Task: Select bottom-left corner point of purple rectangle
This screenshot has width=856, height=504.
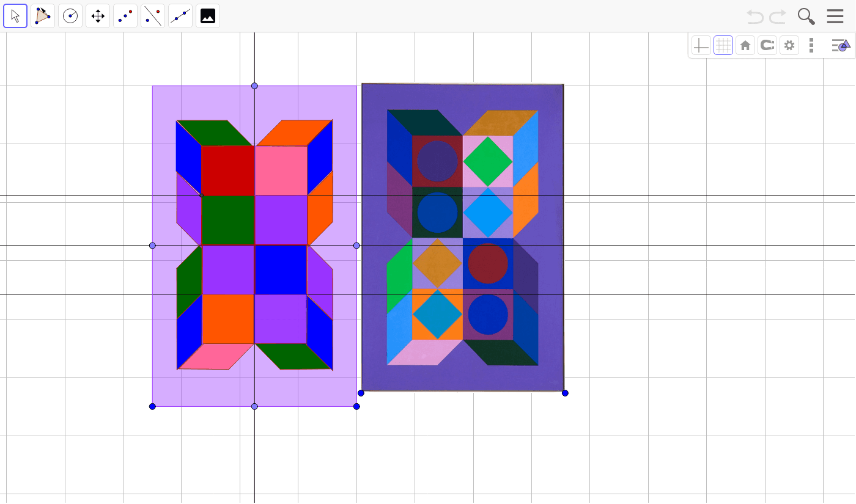Action: [x=152, y=406]
